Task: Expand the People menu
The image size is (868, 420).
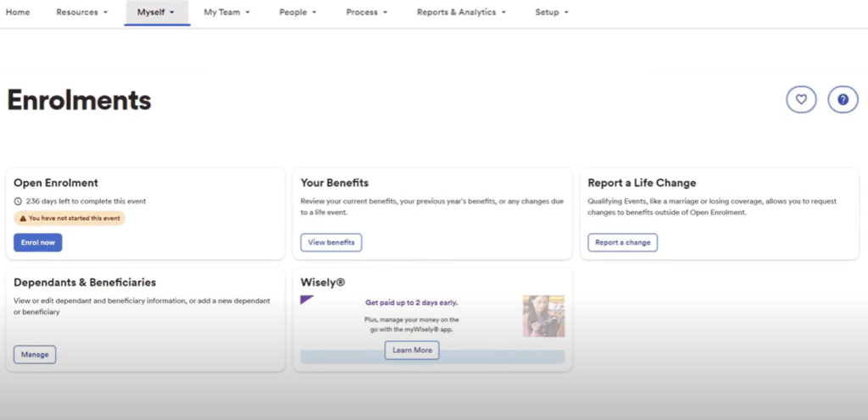Action: click(x=298, y=13)
